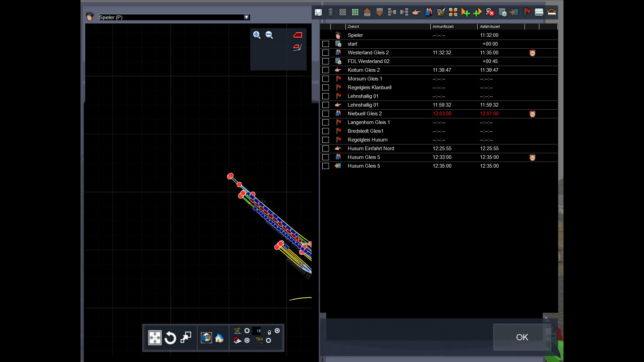Click the red flag marker toolbar icon
The image size is (644, 362).
527,12
